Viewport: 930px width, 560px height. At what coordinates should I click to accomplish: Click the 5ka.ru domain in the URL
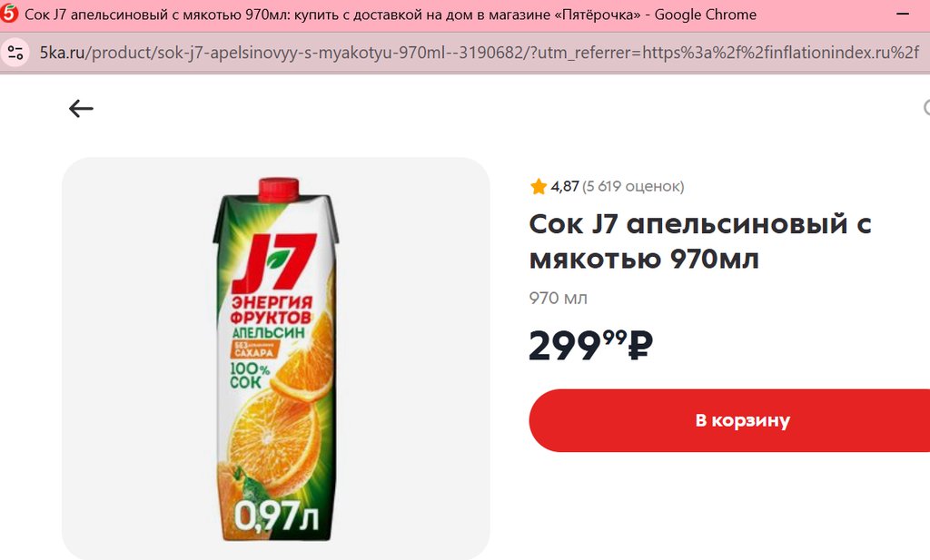coord(63,53)
